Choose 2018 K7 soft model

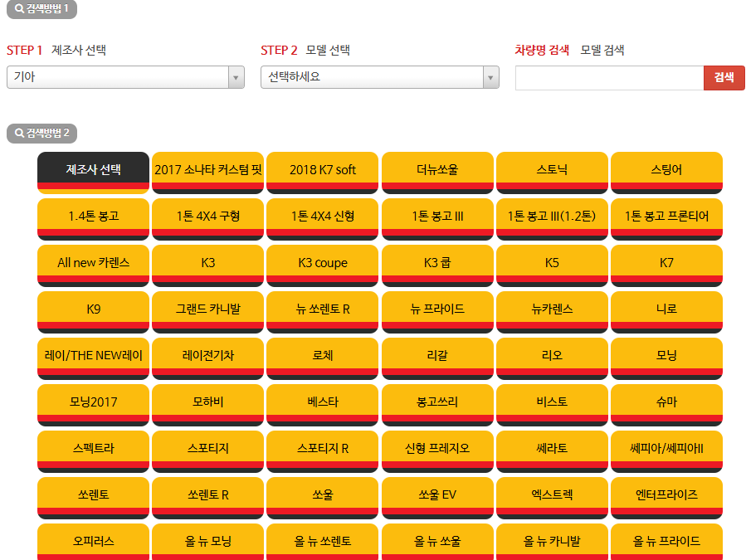click(x=323, y=173)
